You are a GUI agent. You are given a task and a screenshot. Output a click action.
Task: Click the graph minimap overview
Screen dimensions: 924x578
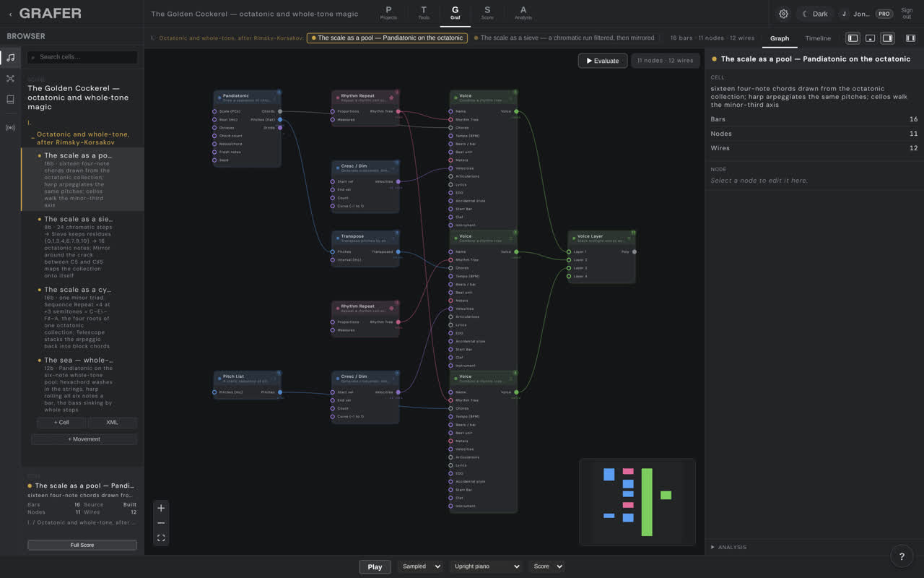[x=637, y=502]
